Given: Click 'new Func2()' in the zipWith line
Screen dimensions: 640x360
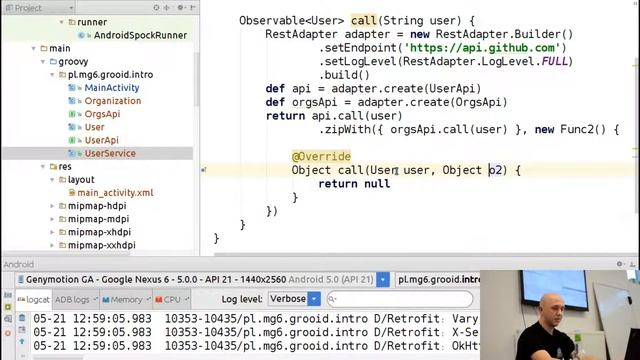Looking at the screenshot, I should [x=570, y=129].
